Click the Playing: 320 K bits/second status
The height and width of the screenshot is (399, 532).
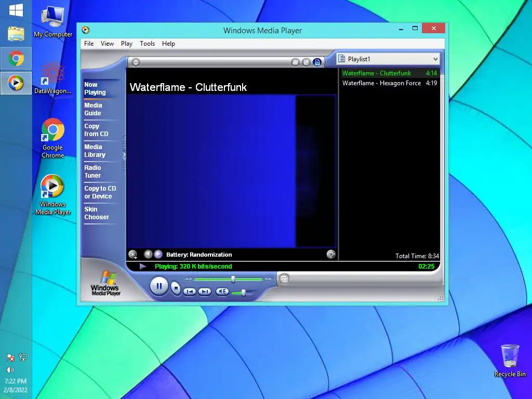coord(193,267)
